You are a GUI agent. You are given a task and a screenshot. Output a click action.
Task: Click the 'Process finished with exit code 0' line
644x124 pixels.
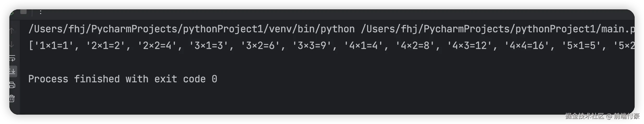click(x=123, y=79)
